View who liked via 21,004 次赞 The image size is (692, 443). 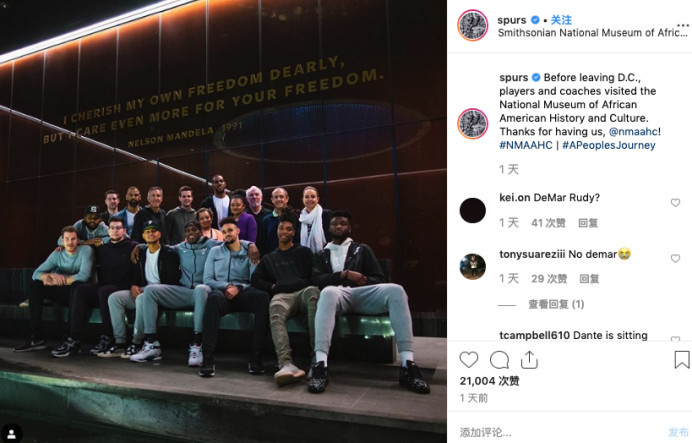pyautogui.click(x=489, y=381)
